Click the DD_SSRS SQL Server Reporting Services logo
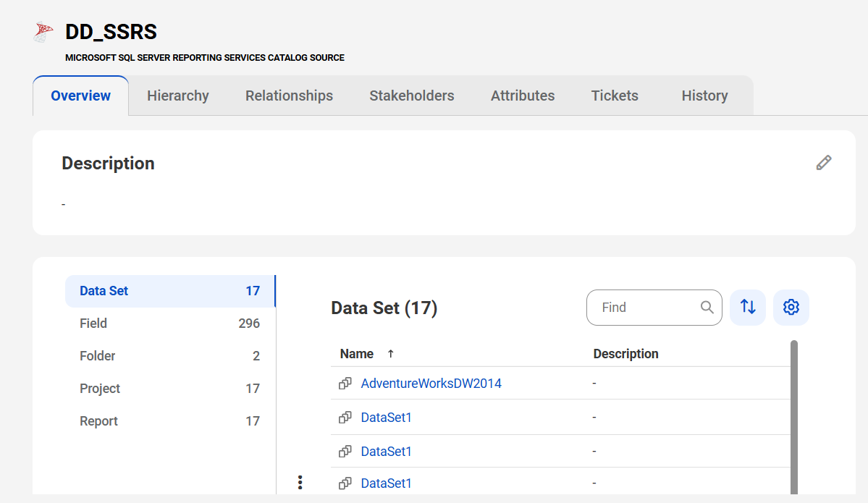The width and height of the screenshot is (868, 503). click(x=43, y=32)
